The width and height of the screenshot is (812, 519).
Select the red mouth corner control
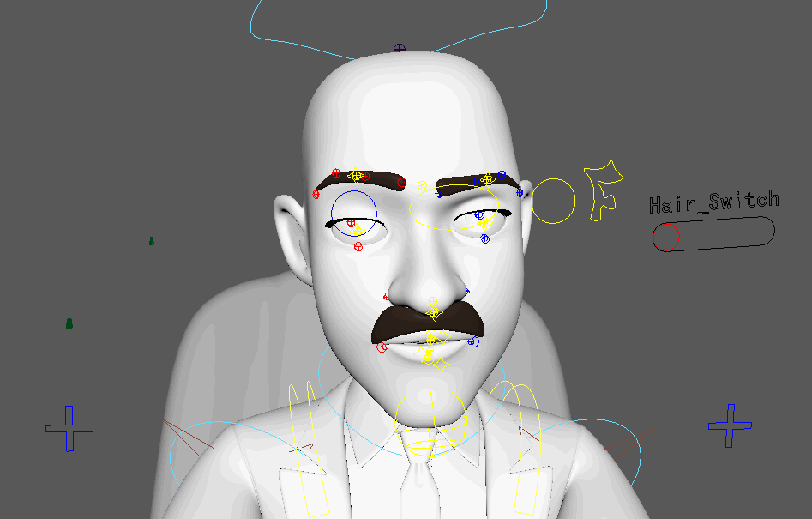click(x=382, y=347)
